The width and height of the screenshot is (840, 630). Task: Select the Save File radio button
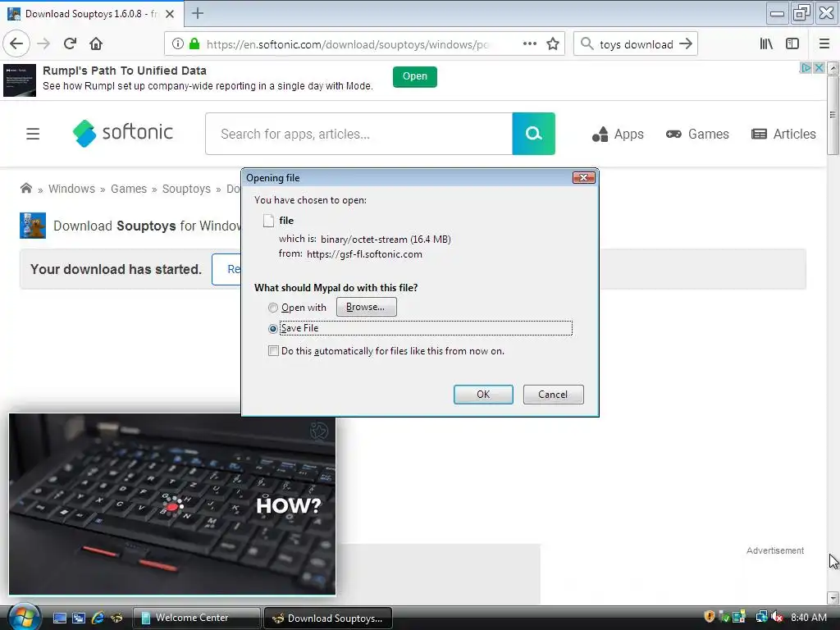pos(272,328)
